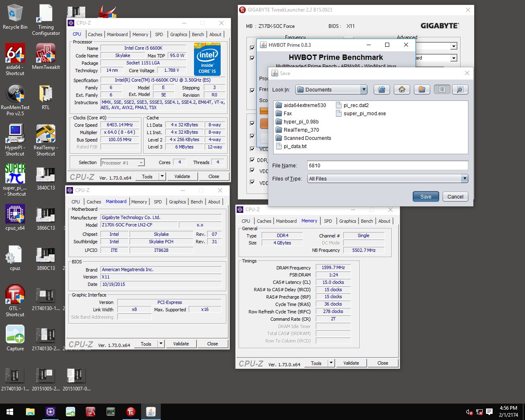Switch Save dialog to list view
The image size is (525, 420).
pyautogui.click(x=442, y=89)
